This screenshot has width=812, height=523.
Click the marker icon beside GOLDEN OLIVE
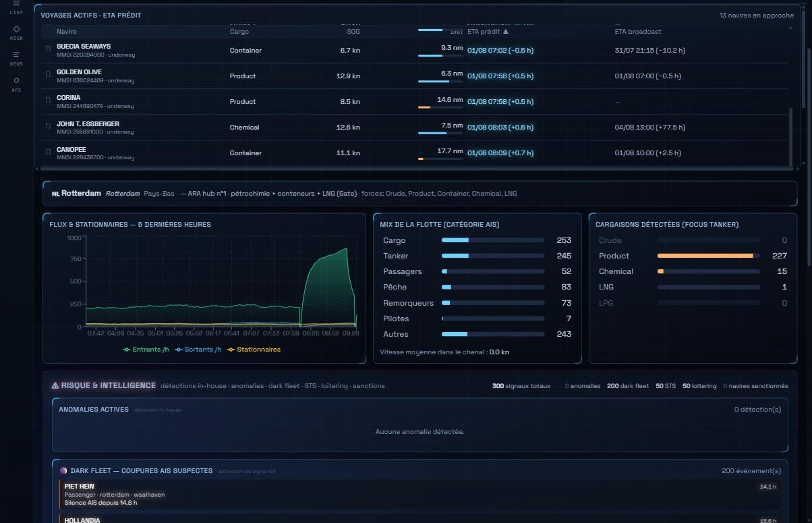(48, 74)
